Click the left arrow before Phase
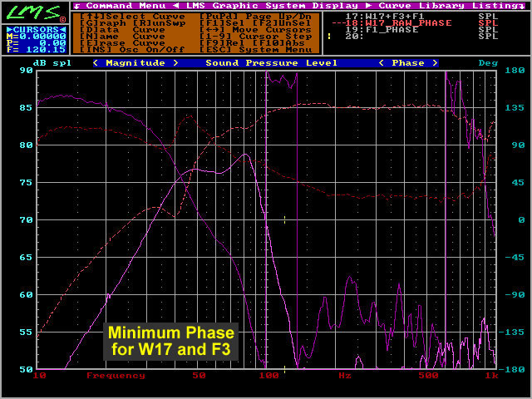Screen dimensions: 532x399 (x=382, y=63)
